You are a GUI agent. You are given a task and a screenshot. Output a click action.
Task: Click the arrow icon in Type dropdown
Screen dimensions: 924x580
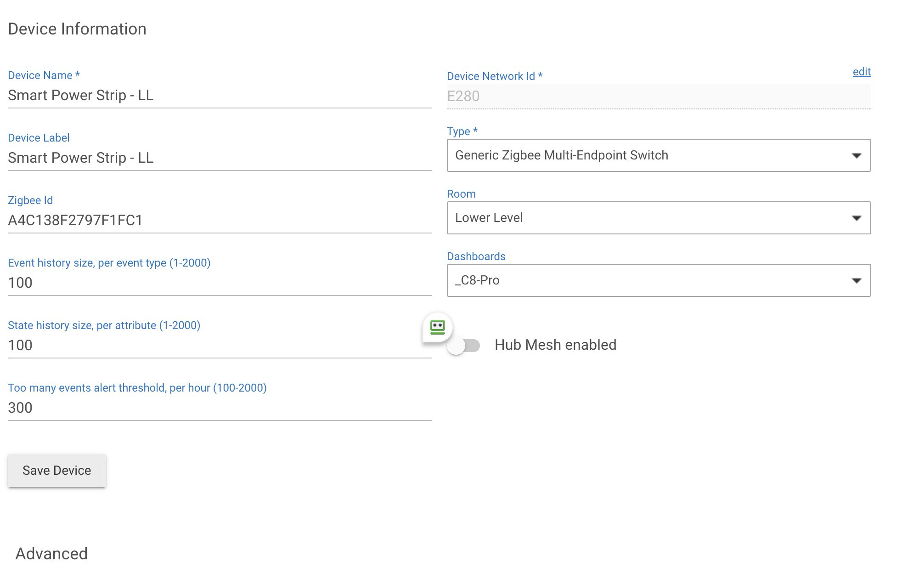click(x=856, y=156)
